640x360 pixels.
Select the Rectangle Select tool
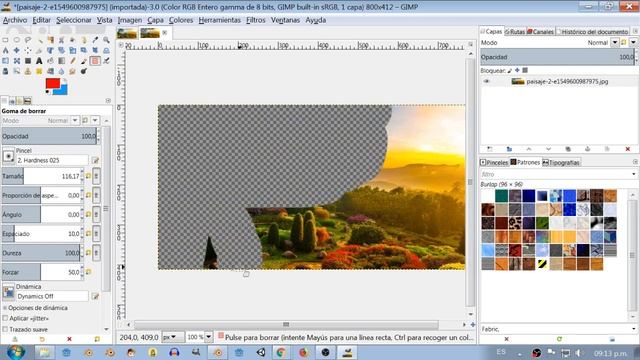coord(5,40)
